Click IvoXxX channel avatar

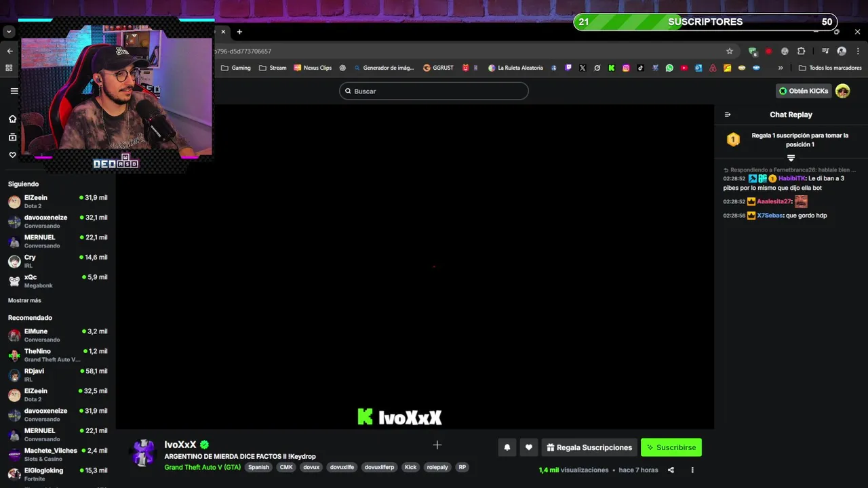(x=143, y=453)
